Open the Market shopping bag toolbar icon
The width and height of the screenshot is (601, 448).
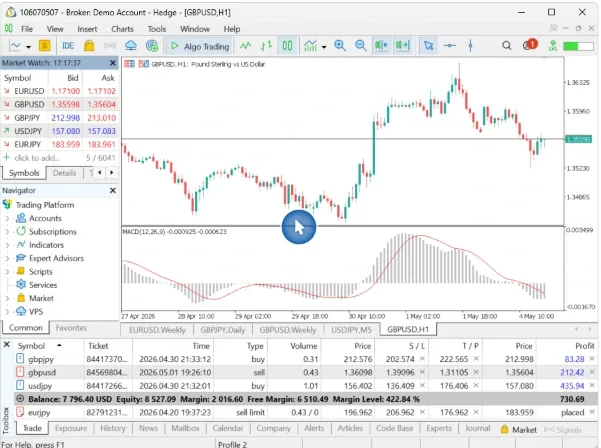pos(89,46)
